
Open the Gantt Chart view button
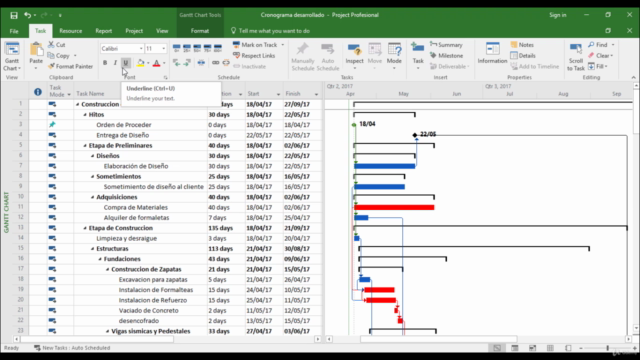pyautogui.click(x=12, y=56)
